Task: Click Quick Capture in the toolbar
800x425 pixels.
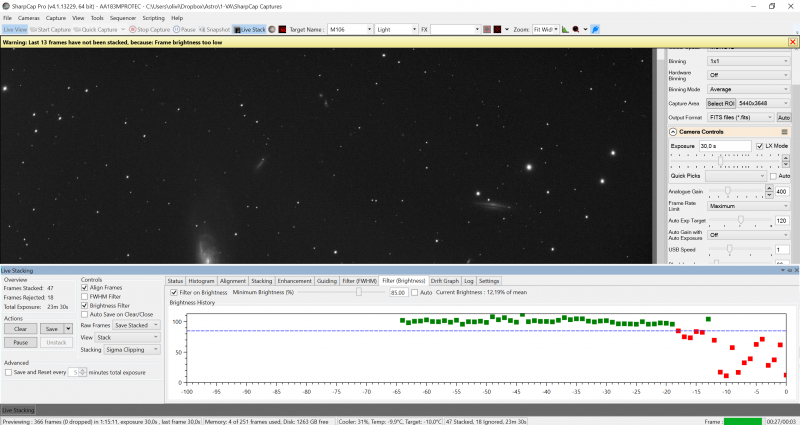Action: [96, 30]
